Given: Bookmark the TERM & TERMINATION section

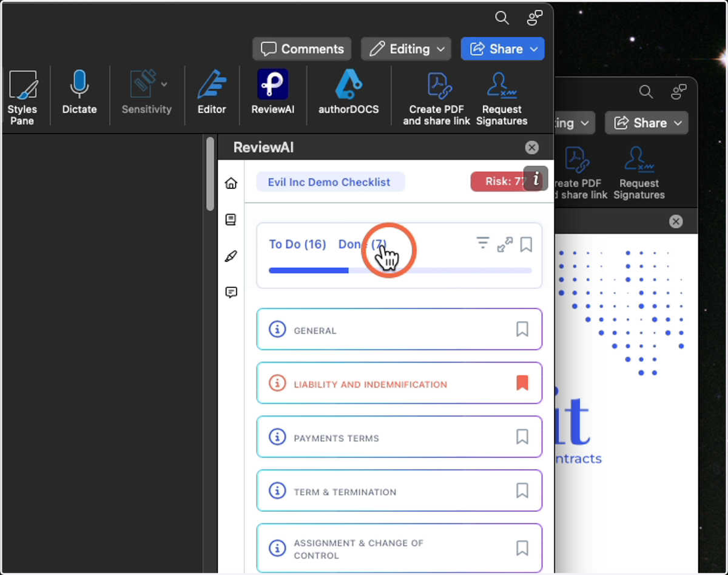Looking at the screenshot, I should click(522, 491).
